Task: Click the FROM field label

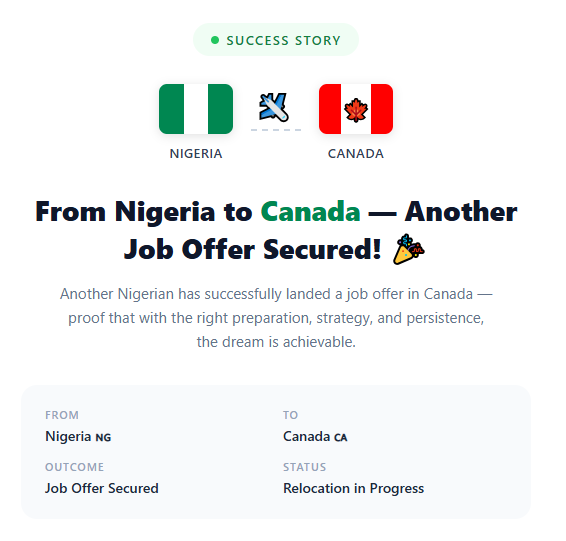Action: coord(62,415)
